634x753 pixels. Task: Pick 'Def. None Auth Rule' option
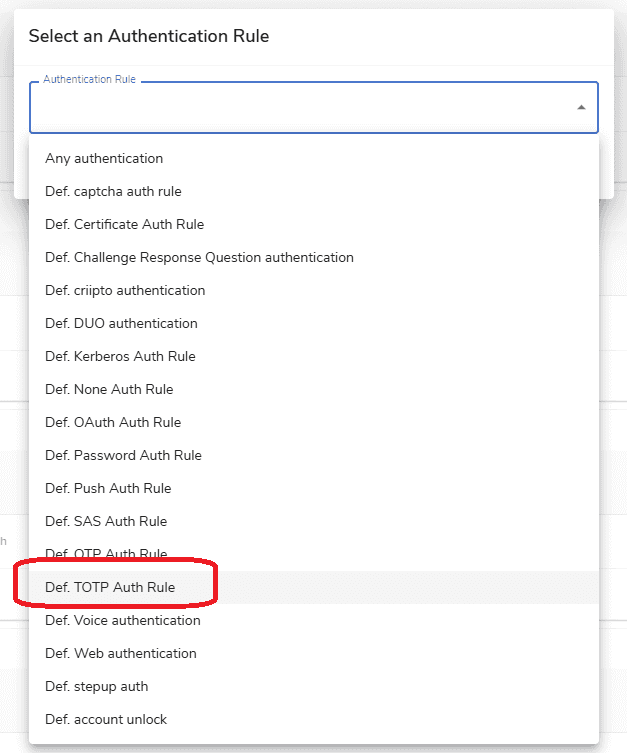(x=109, y=389)
